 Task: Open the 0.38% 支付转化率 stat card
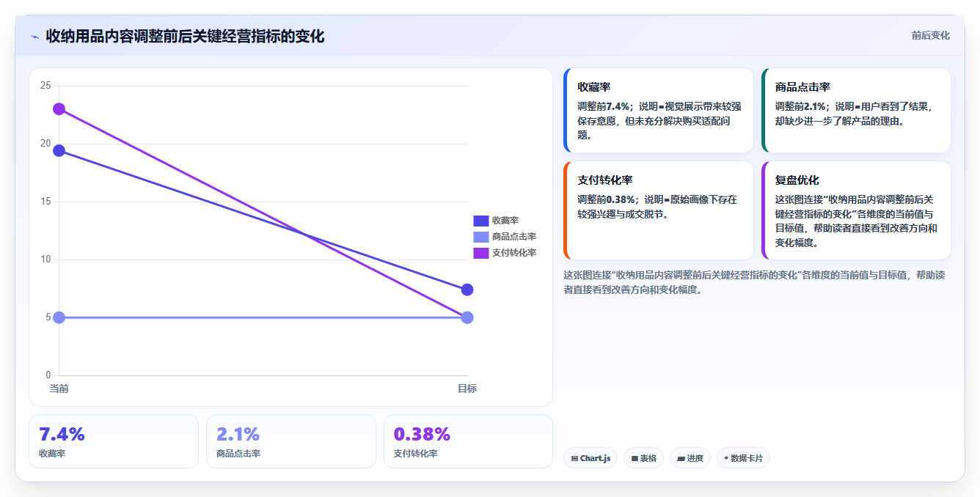[468, 441]
